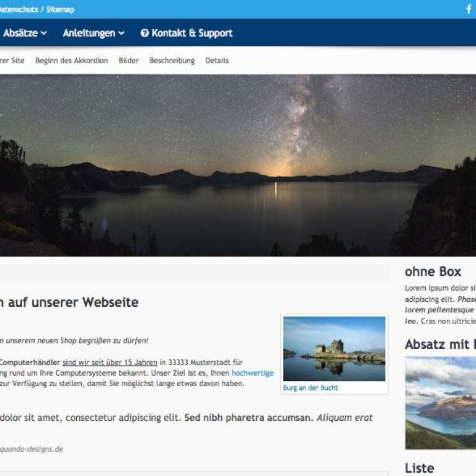This screenshot has width=476, height=476.
Task: Click the ohne Box heading
Action: pos(433,271)
